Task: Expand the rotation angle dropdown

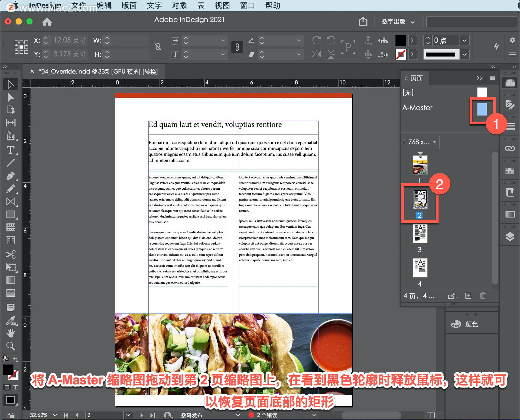Action: [x=299, y=40]
